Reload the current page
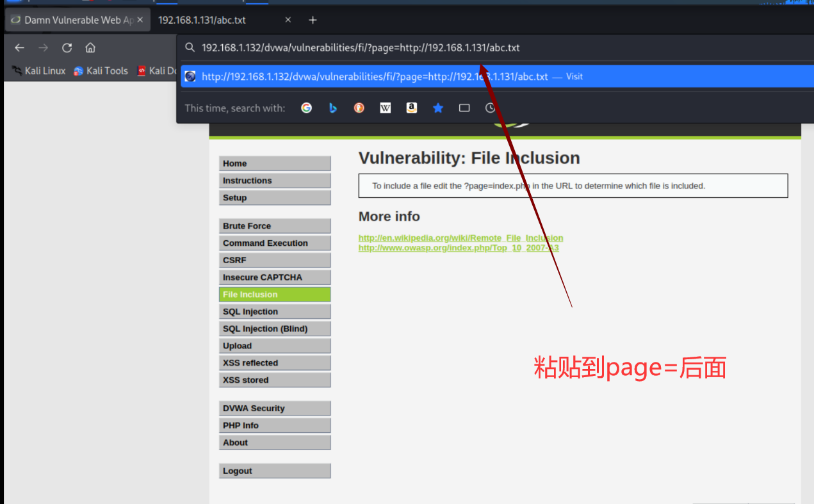 (x=67, y=48)
